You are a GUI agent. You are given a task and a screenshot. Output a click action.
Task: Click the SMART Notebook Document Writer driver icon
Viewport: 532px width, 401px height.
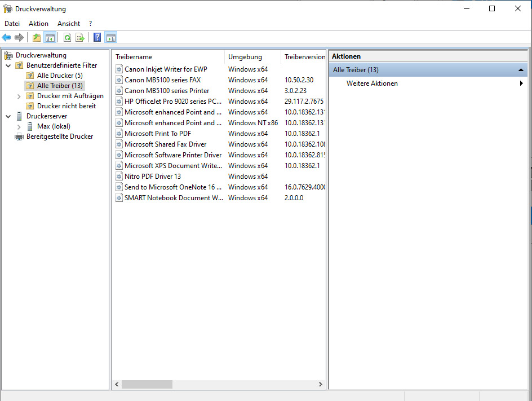[x=119, y=197]
